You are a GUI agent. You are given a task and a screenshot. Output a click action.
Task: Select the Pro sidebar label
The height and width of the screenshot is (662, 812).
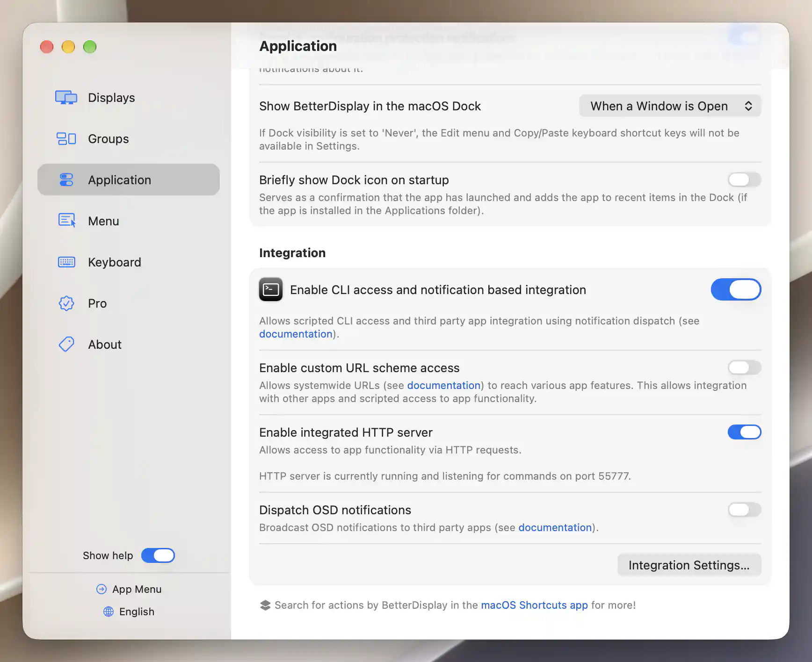pyautogui.click(x=97, y=303)
